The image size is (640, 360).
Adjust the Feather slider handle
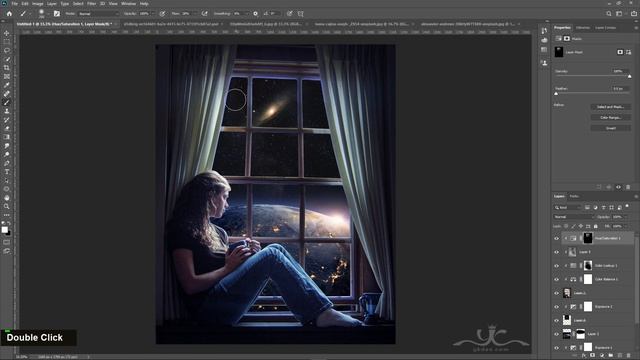point(556,94)
